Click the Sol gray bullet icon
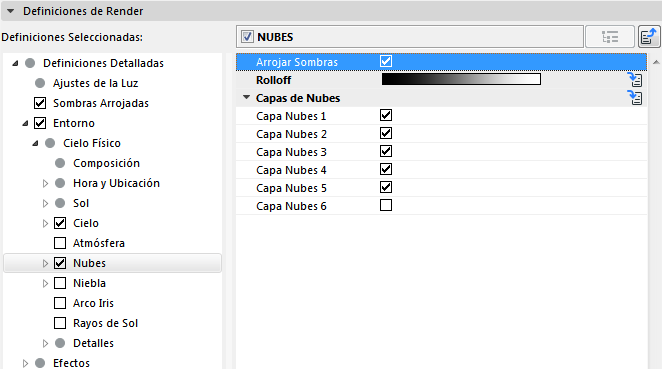The image size is (662, 369). point(60,203)
